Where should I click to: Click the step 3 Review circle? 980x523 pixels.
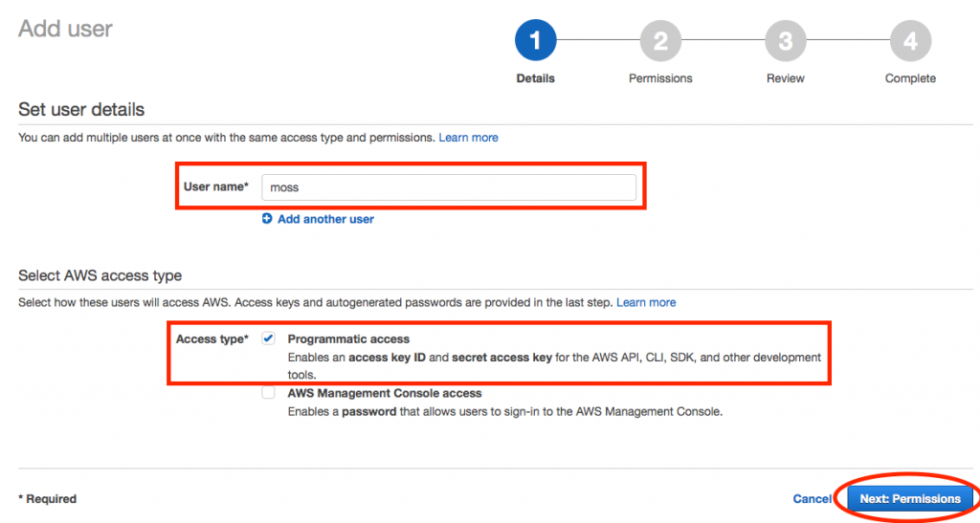pyautogui.click(x=786, y=40)
